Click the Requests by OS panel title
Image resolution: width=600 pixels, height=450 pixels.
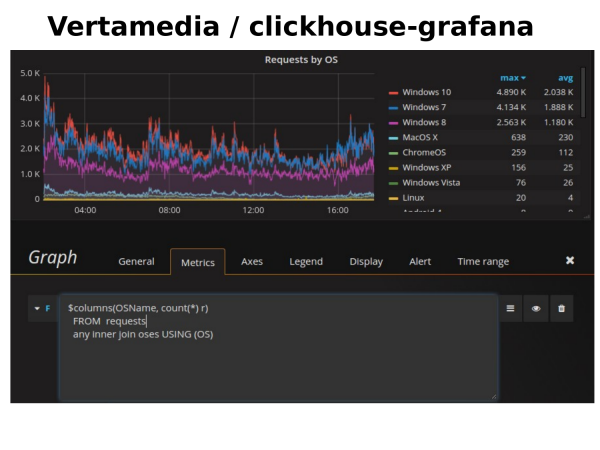click(x=301, y=60)
